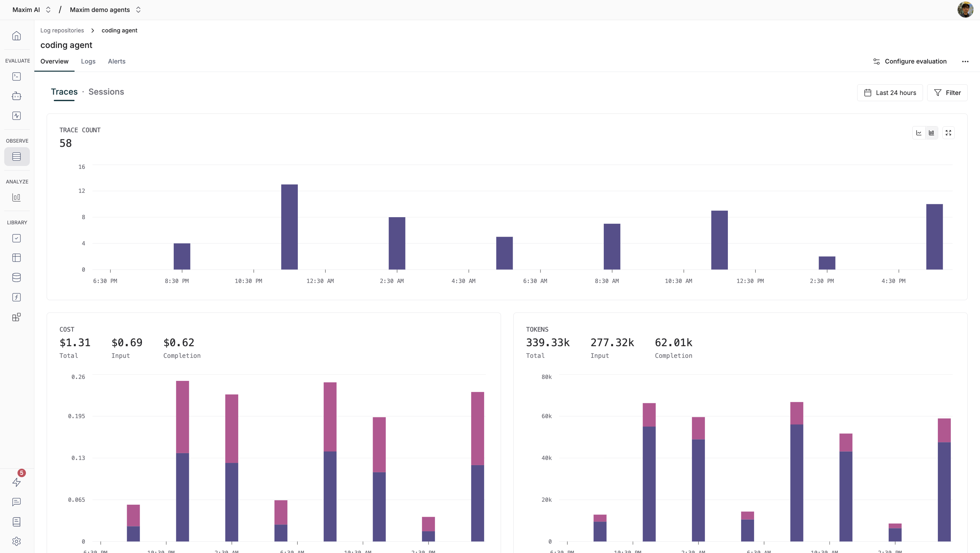Click the Configure evaluation button
Screen dimensions: 980x553
pos(910,61)
